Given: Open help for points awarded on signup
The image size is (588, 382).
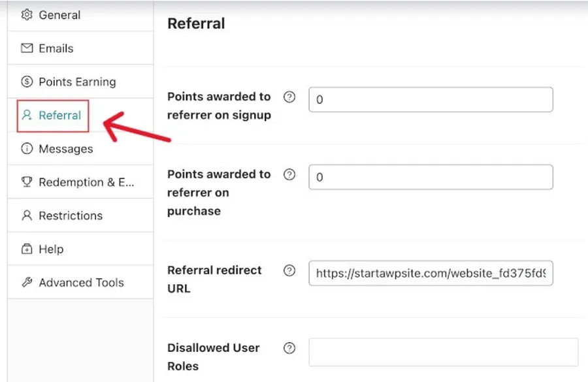Looking at the screenshot, I should pos(289,96).
